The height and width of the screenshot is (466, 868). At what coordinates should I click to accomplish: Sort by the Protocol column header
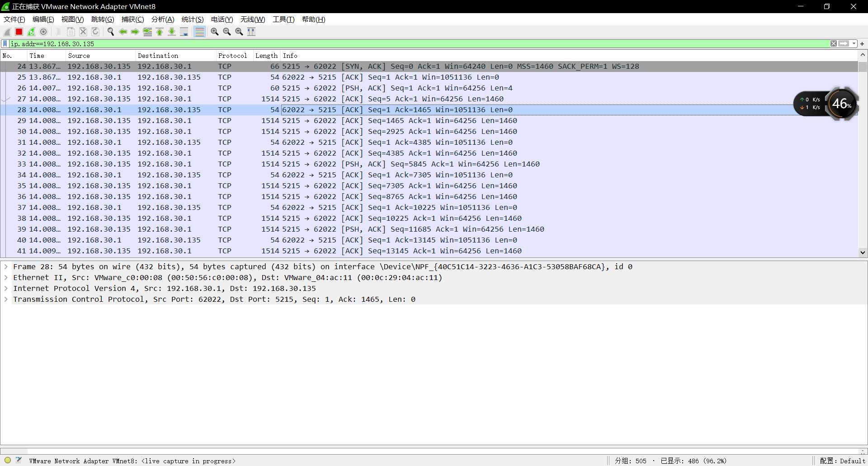point(234,56)
